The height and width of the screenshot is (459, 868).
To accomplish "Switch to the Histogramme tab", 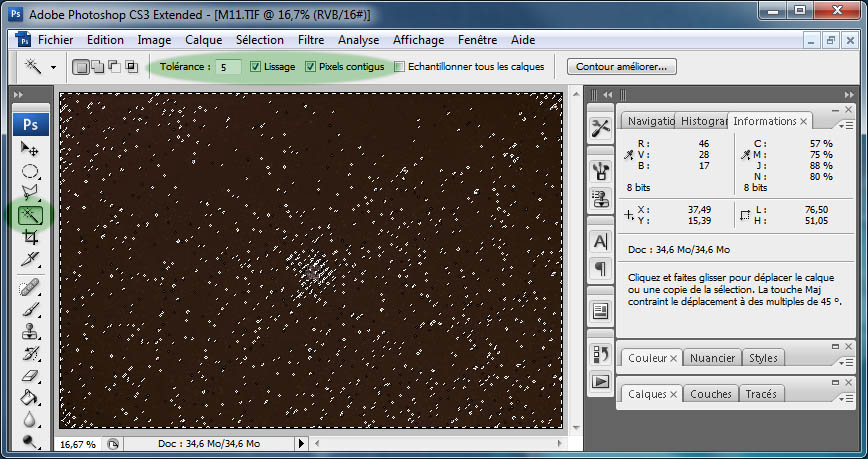I will (703, 121).
